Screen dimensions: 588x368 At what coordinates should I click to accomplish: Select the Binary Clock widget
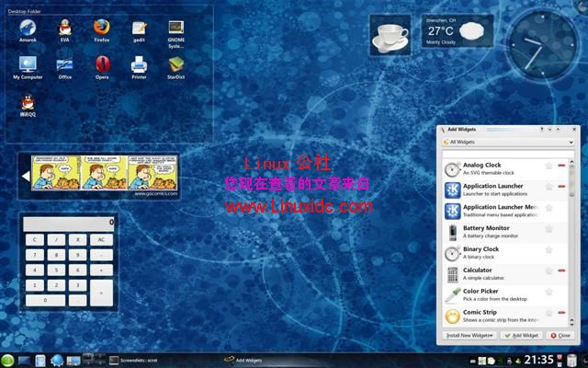click(504, 253)
